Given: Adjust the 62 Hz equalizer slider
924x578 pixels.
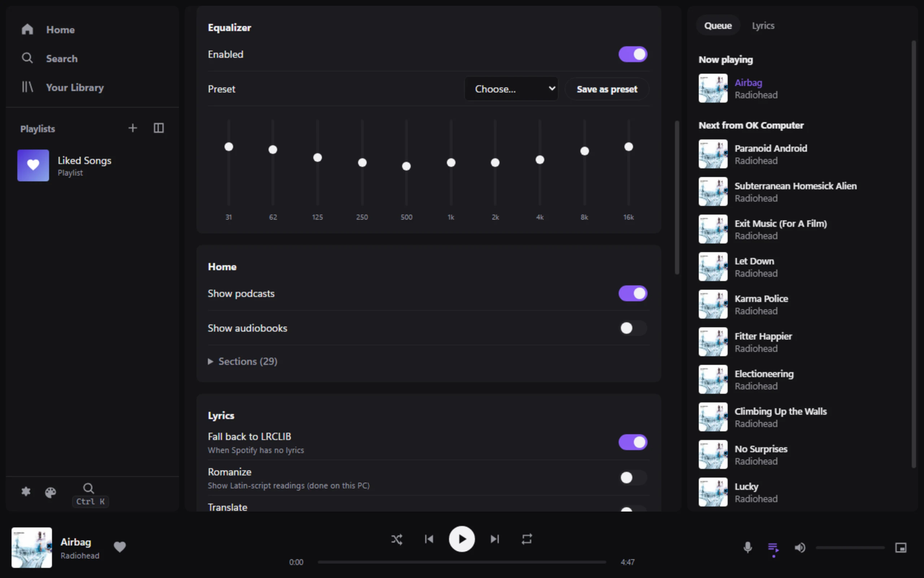Looking at the screenshot, I should pyautogui.click(x=273, y=163).
